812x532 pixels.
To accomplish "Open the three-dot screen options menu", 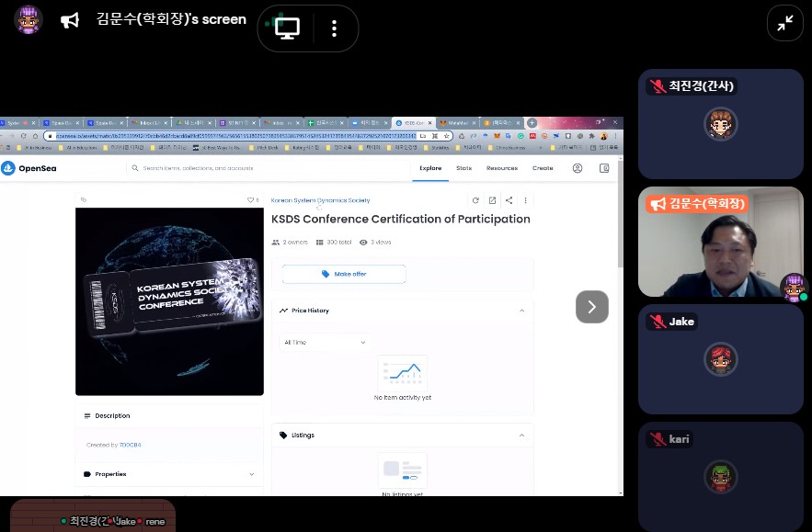I will tap(334, 28).
